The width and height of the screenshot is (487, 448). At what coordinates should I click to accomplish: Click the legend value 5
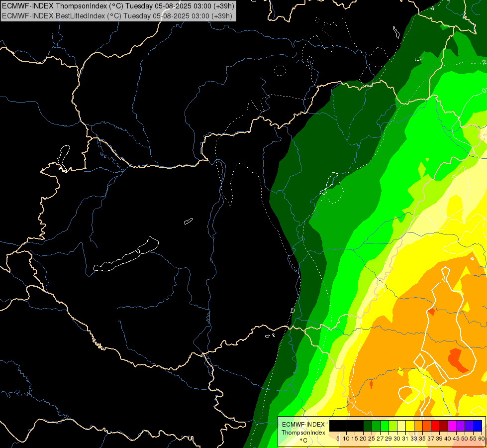coord(338,439)
